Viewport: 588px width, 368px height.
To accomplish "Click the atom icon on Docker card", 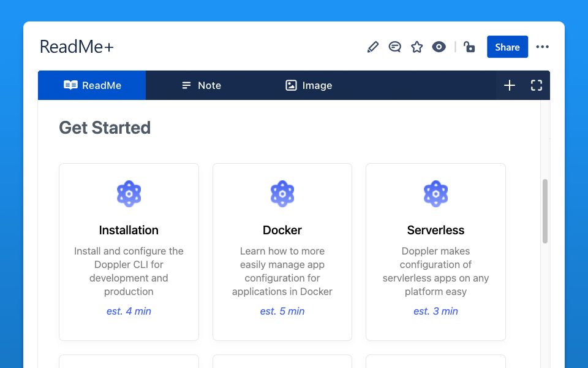I will (282, 194).
